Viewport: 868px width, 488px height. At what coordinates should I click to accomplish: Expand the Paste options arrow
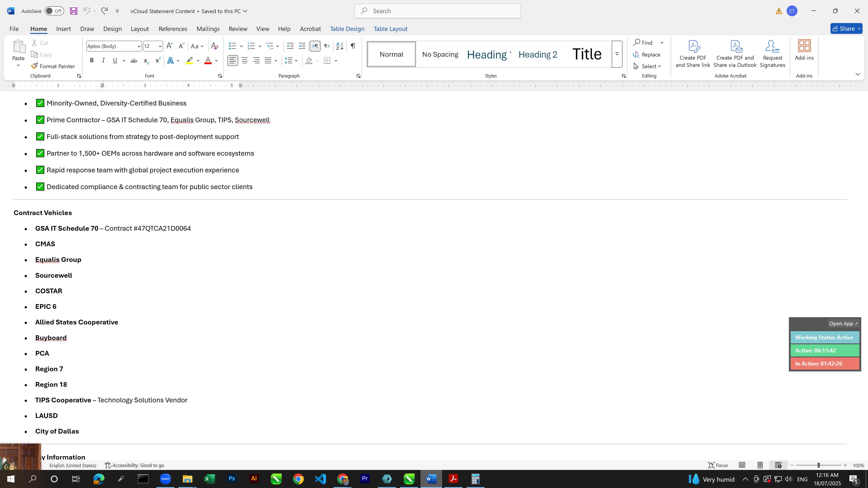click(x=18, y=65)
